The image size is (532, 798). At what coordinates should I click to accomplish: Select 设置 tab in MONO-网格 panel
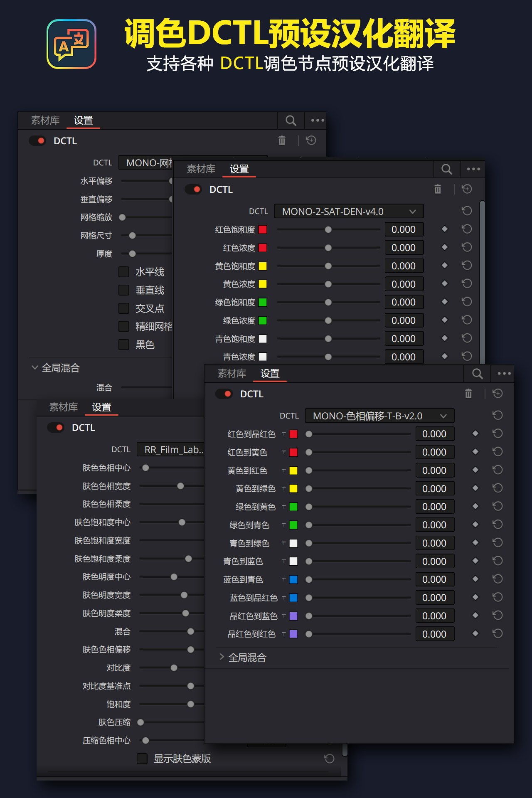[x=83, y=121]
